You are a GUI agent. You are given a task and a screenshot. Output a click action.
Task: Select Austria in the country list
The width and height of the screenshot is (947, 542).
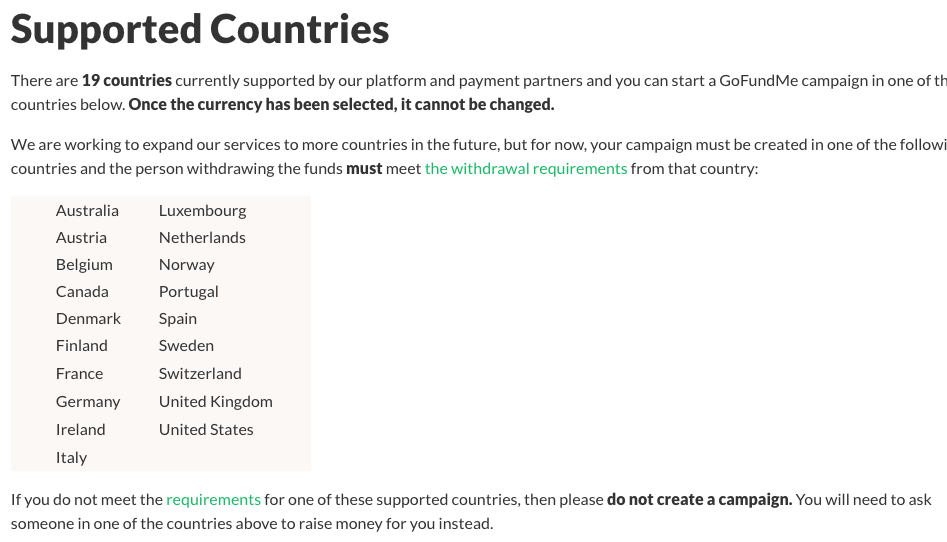point(81,237)
